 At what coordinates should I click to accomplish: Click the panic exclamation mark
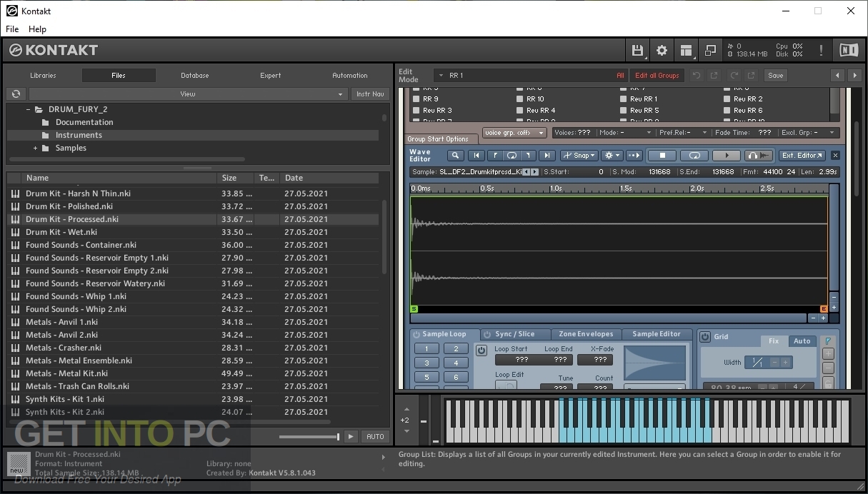click(x=822, y=50)
